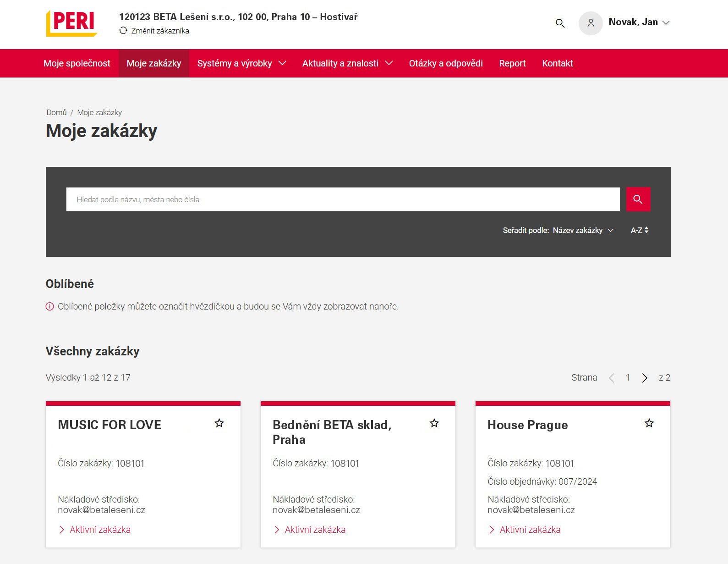Star the Bednění BETA sklad order
This screenshot has width=728, height=564.
[x=434, y=423]
